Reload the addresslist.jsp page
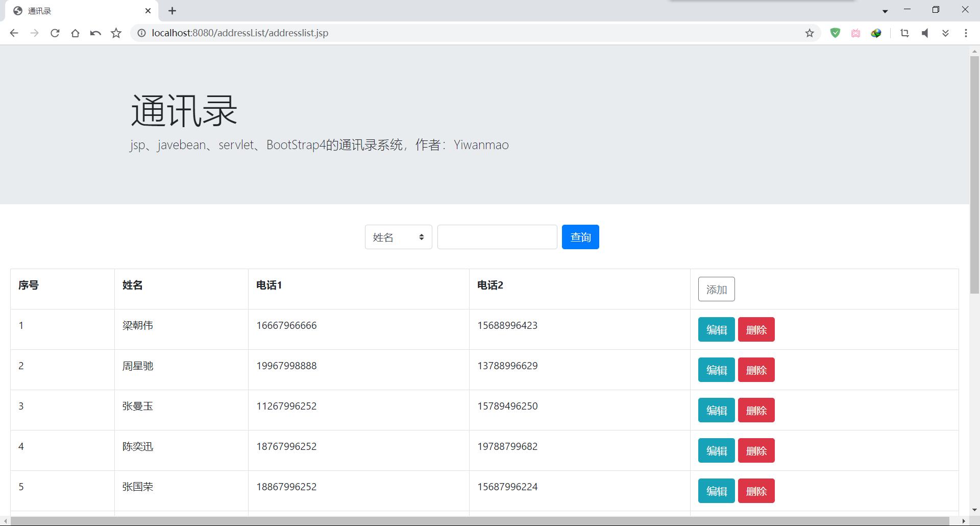Image resolution: width=980 pixels, height=526 pixels. [55, 33]
